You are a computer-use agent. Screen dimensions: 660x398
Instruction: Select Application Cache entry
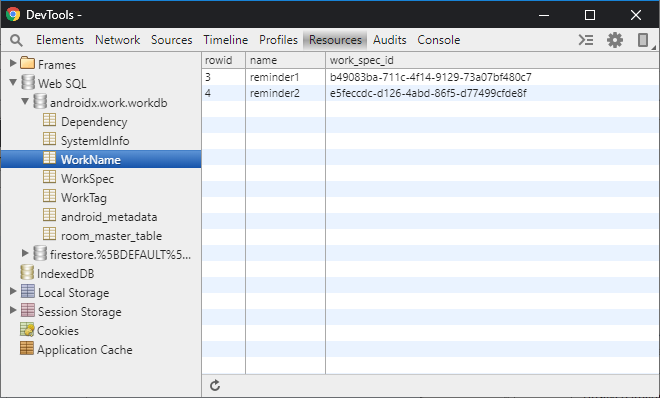coord(85,350)
